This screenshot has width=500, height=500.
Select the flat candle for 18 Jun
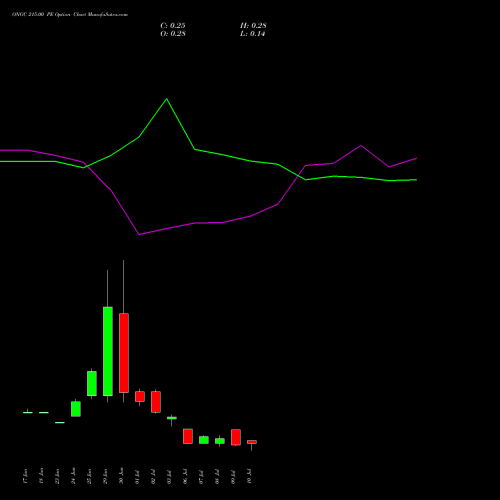pyautogui.click(x=44, y=413)
